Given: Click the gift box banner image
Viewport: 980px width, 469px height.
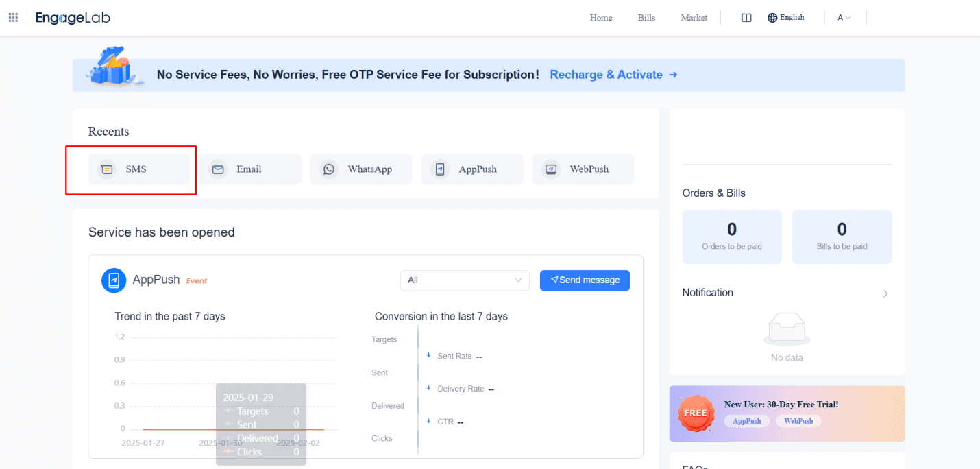Looking at the screenshot, I should tap(114, 67).
